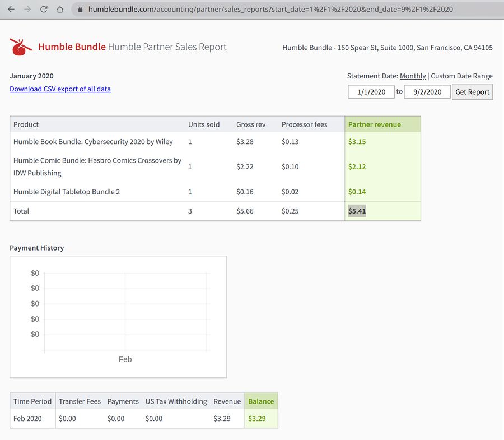The image size is (504, 440).
Task: Go back with the browser back arrow
Action: pos(11,10)
